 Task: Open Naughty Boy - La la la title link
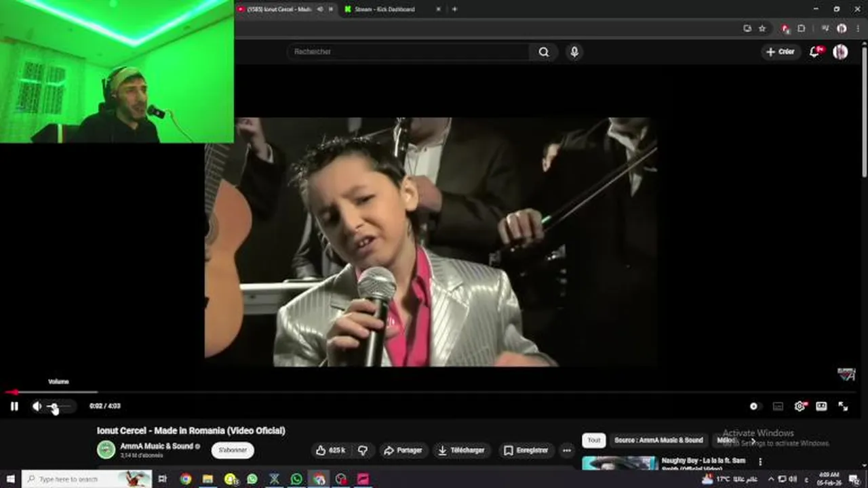pyautogui.click(x=703, y=464)
